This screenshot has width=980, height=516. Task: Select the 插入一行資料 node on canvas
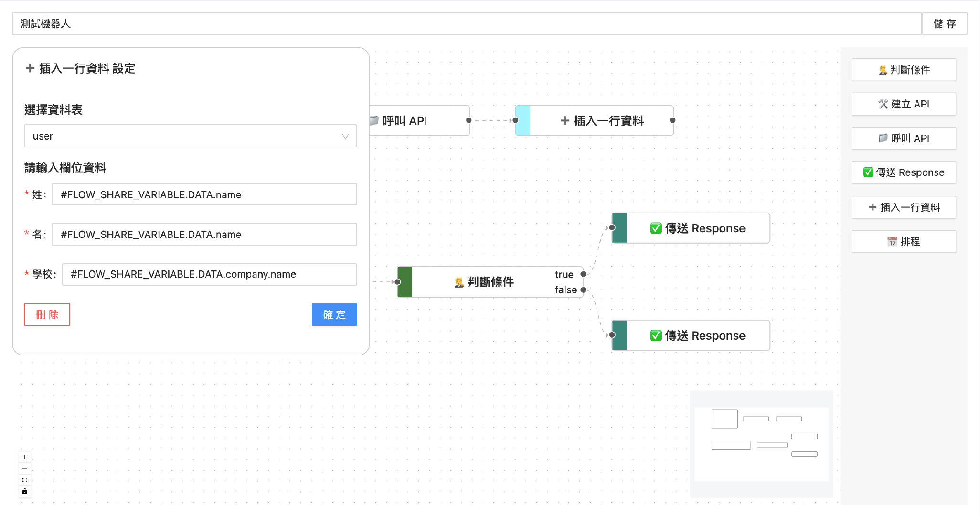tap(595, 121)
